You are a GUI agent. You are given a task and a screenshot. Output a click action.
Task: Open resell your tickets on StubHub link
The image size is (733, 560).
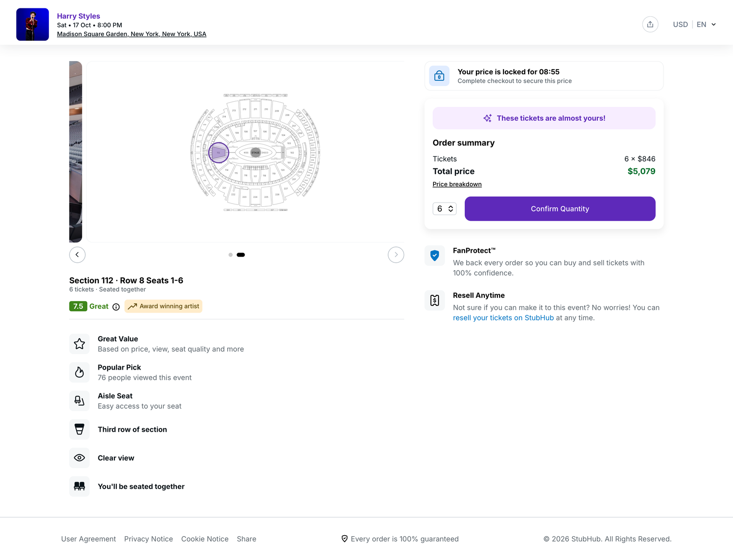503,318
